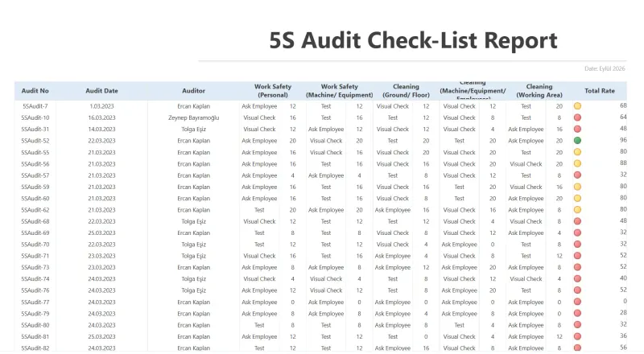Click the red status indicator for 5SAudit-81
The width and height of the screenshot is (644, 354).
(577, 336)
